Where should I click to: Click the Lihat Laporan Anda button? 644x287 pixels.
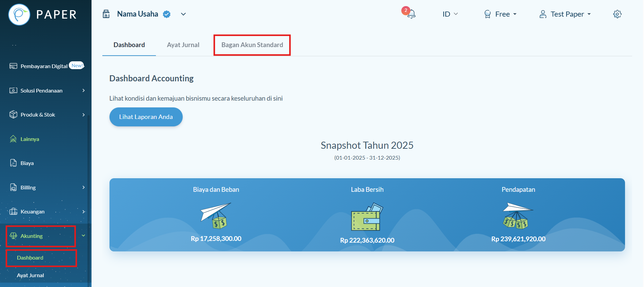pyautogui.click(x=146, y=117)
